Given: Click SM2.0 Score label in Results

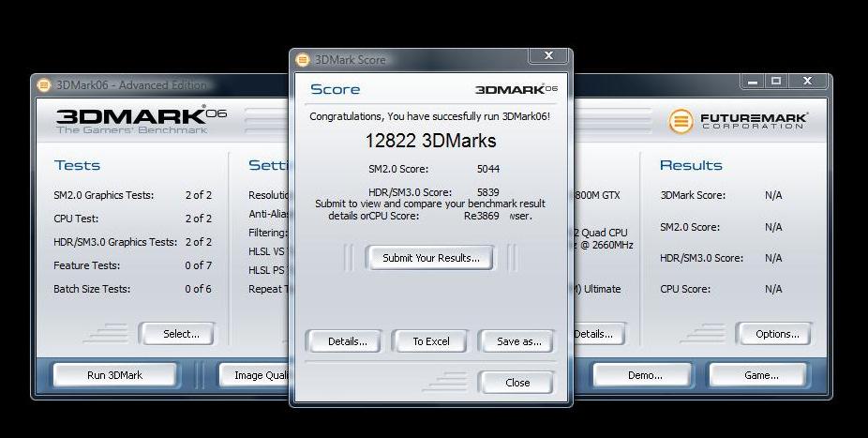Looking at the screenshot, I should (x=690, y=227).
